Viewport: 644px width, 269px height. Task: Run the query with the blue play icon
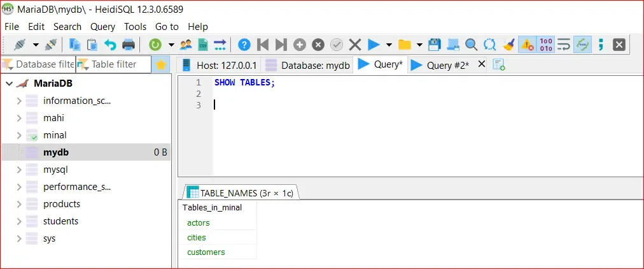(374, 45)
